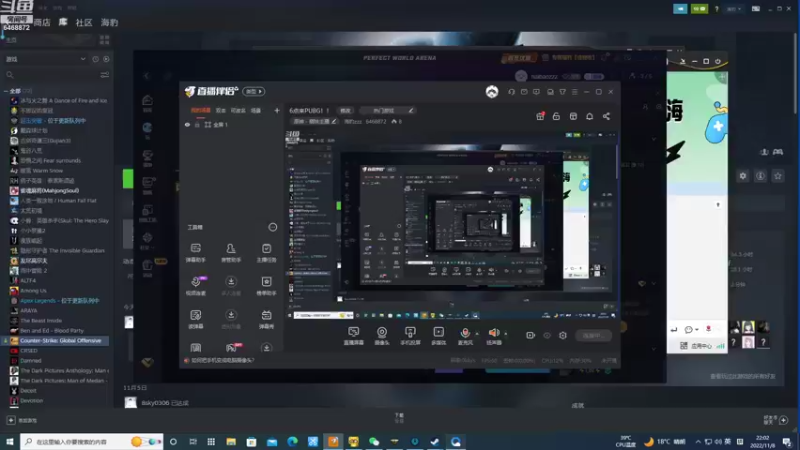The width and height of the screenshot is (800, 450).
Task: Open Steam from the taskbar
Action: 435,441
